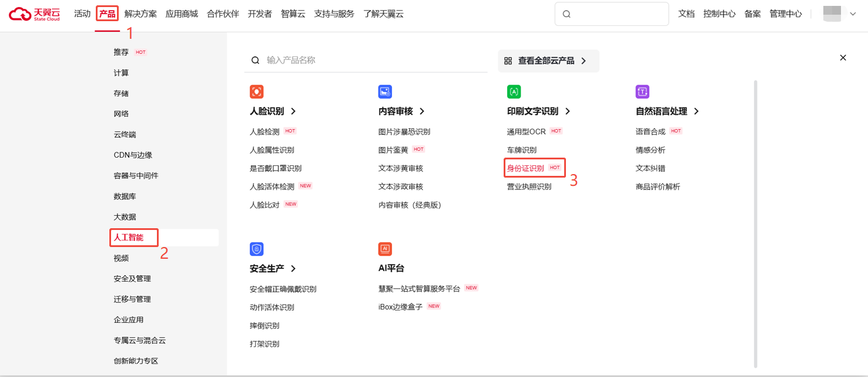868x377 pixels.
Task: Click the 内容审核 blue category icon
Action: [x=385, y=92]
